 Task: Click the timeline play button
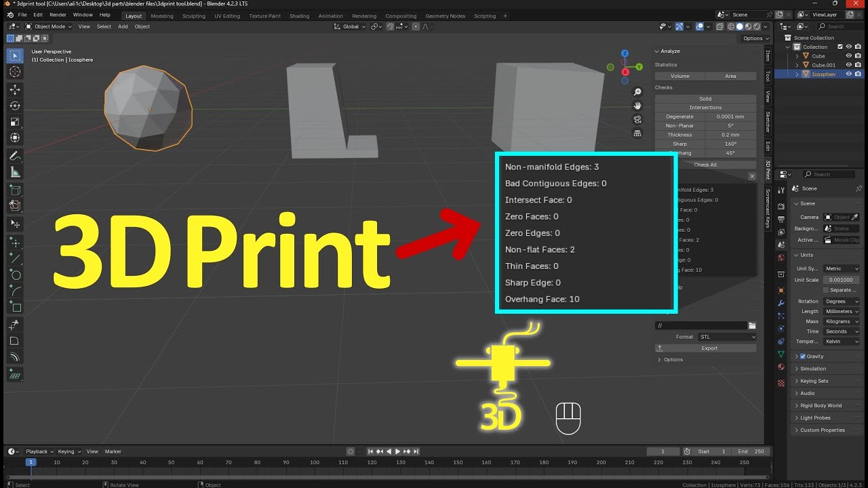(x=397, y=451)
